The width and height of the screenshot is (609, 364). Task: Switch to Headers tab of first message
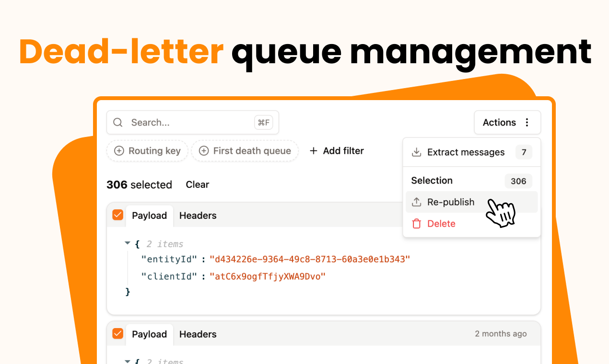point(198,216)
